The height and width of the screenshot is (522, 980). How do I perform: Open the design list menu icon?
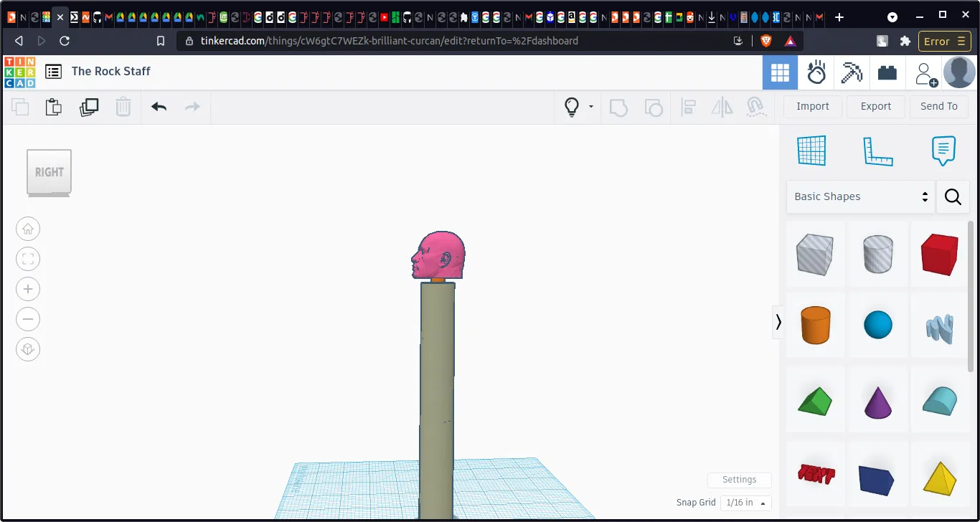tap(53, 71)
